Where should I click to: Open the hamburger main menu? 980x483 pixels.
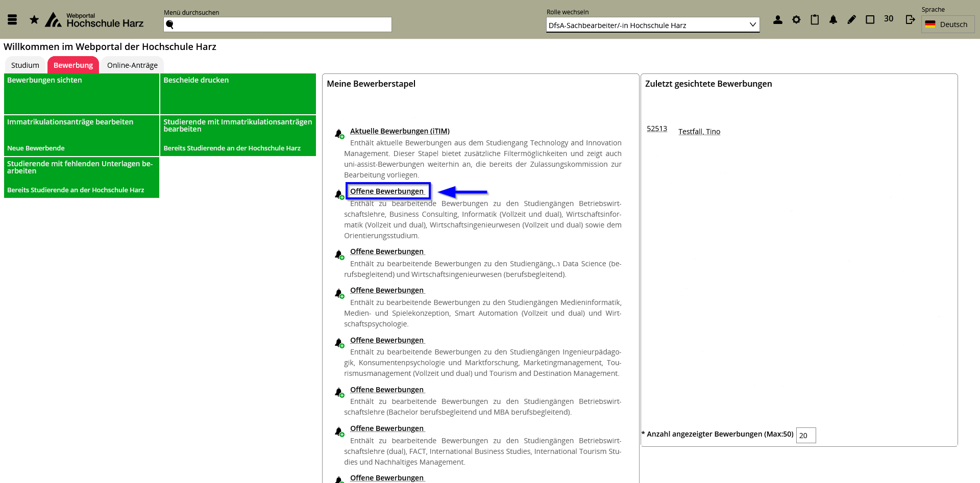[12, 20]
